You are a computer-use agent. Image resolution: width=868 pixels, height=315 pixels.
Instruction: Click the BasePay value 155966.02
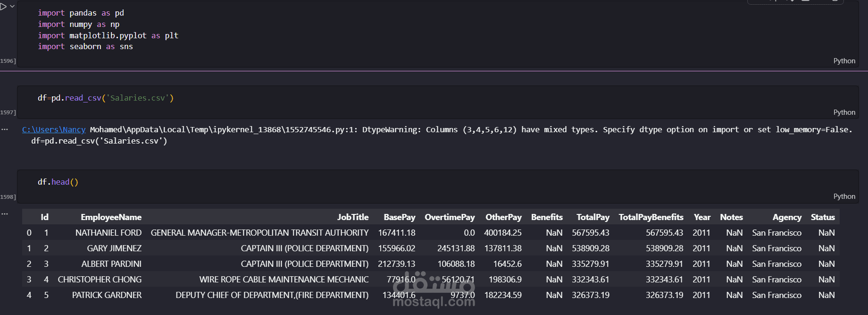click(397, 248)
